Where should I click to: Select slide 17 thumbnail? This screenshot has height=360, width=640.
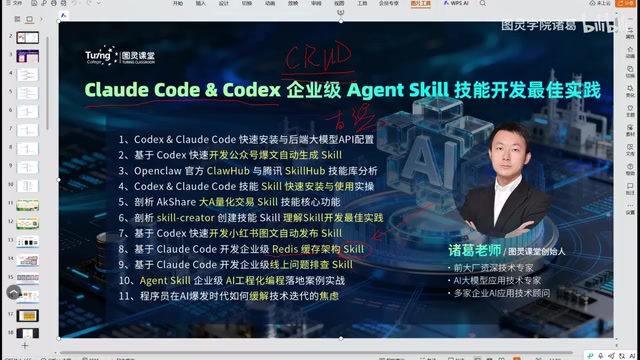pyautogui.click(x=28, y=316)
